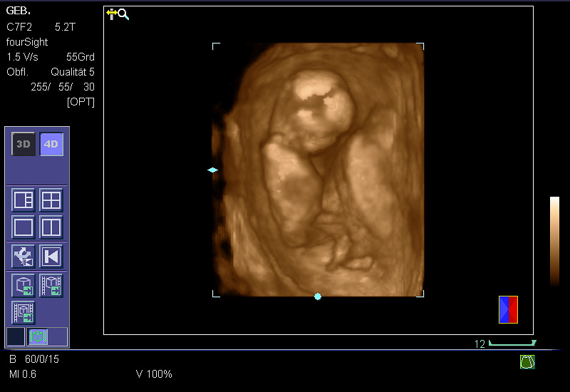The image size is (570, 392).
Task: Click the pan and magnifier zoom icon
Action: click(118, 14)
